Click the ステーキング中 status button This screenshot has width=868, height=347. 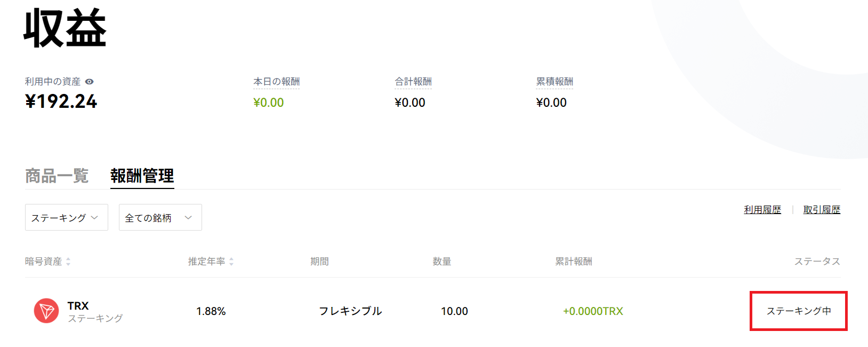tap(799, 311)
